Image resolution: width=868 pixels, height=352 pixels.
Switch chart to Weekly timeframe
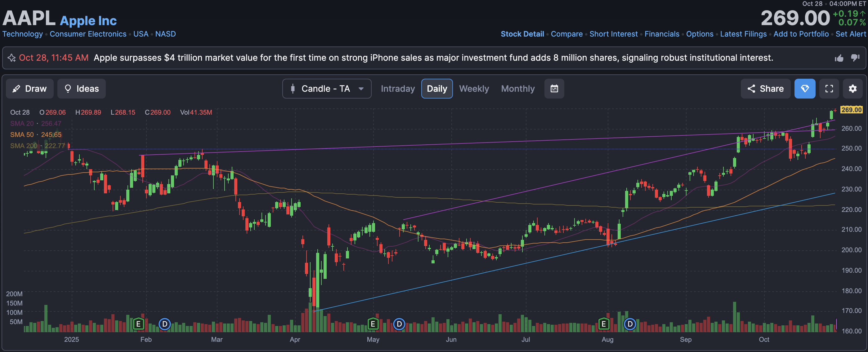click(x=474, y=89)
